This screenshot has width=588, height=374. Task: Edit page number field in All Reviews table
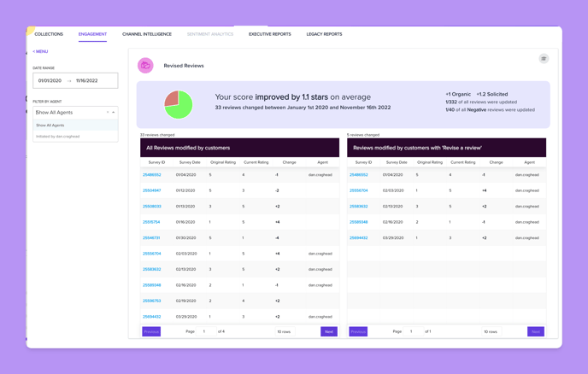[206, 331]
